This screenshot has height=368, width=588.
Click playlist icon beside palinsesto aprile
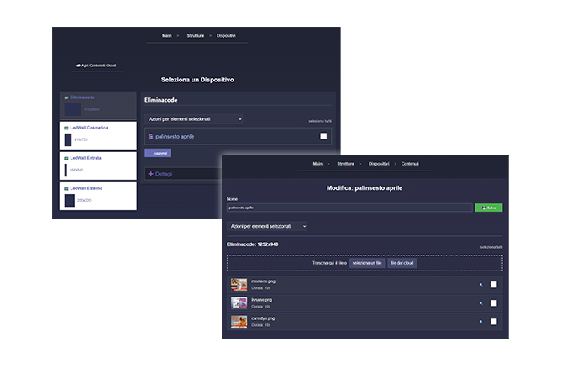point(150,137)
